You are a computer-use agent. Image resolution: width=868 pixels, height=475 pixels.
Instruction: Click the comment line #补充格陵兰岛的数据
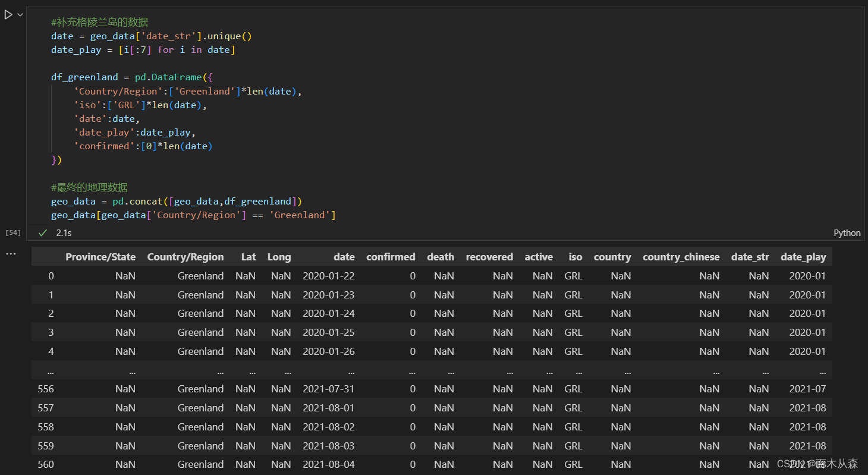pos(99,22)
